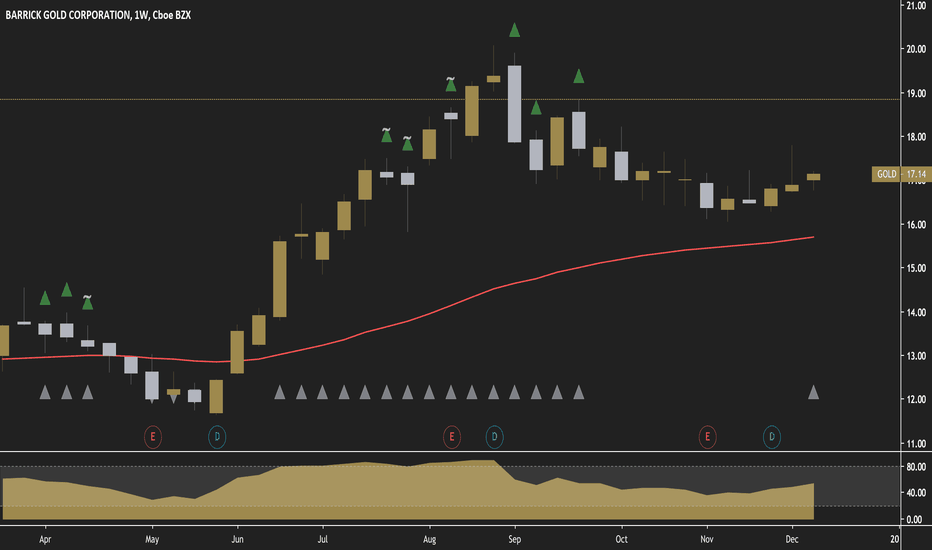The image size is (932, 550).
Task: Click the May label on time axis
Action: 152,540
